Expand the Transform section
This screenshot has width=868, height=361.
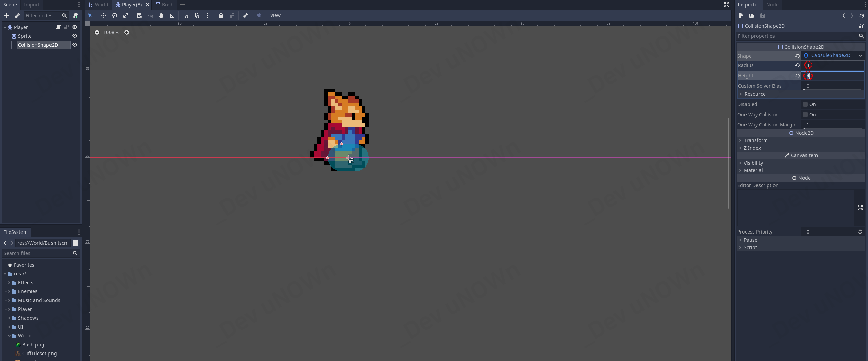click(x=800, y=140)
